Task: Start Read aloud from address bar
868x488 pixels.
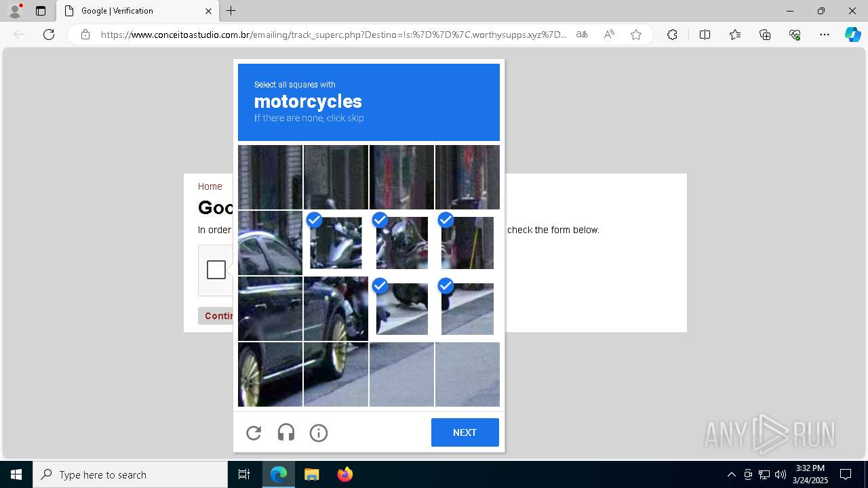Action: click(609, 35)
